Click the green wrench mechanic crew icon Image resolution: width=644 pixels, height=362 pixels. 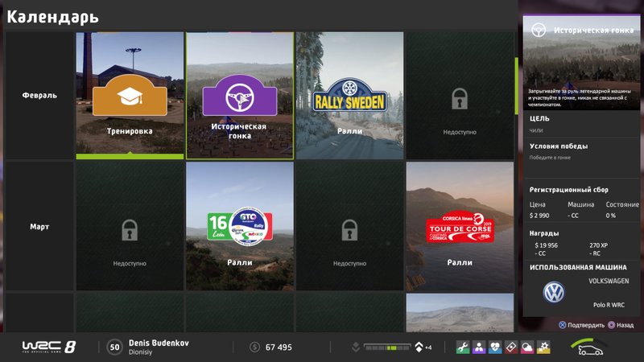tap(462, 348)
